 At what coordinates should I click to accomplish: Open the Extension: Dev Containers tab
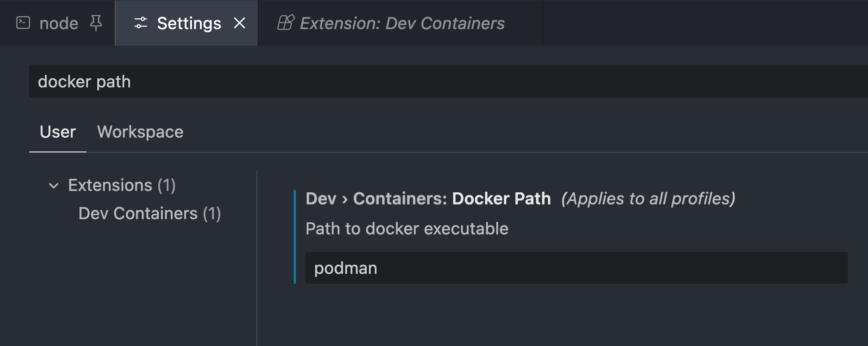click(x=402, y=23)
